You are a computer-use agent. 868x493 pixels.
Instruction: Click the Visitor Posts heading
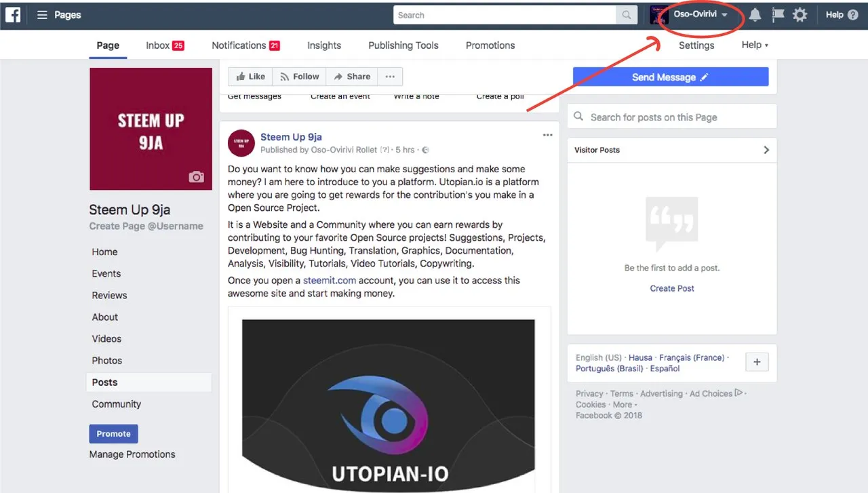coord(597,150)
